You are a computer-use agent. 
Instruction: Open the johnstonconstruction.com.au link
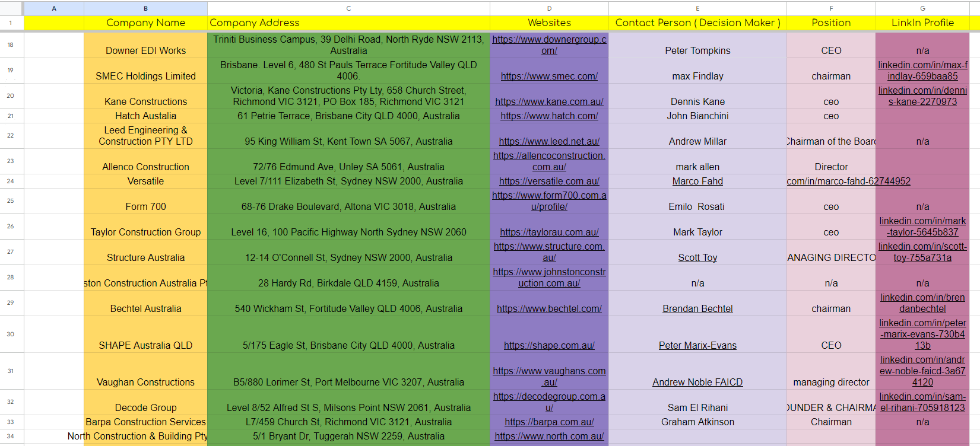(x=549, y=278)
